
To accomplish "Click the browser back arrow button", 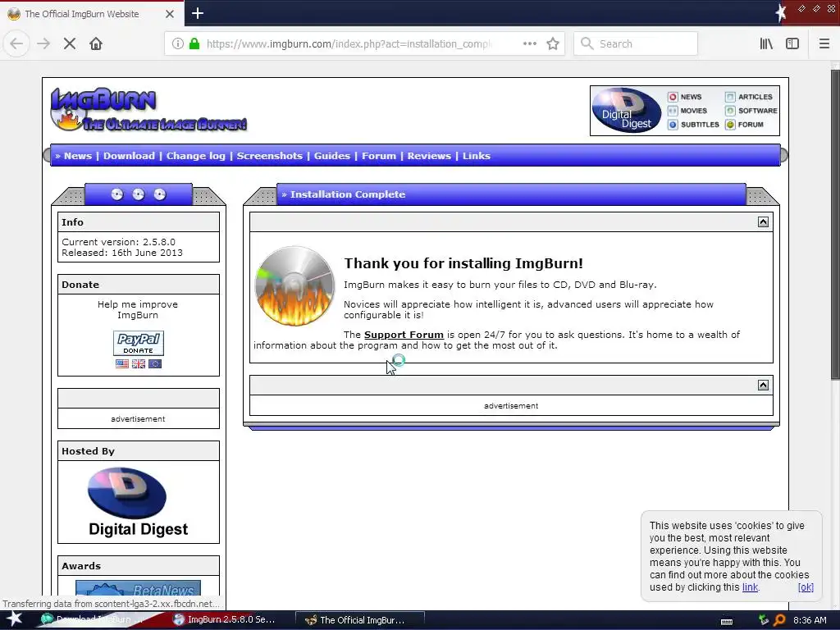I will point(16,43).
